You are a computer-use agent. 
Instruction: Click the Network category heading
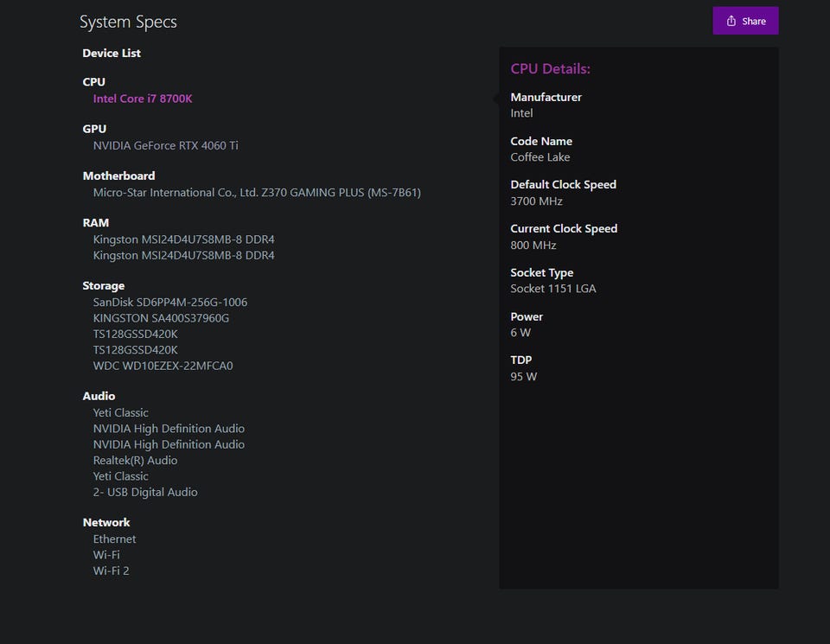106,522
